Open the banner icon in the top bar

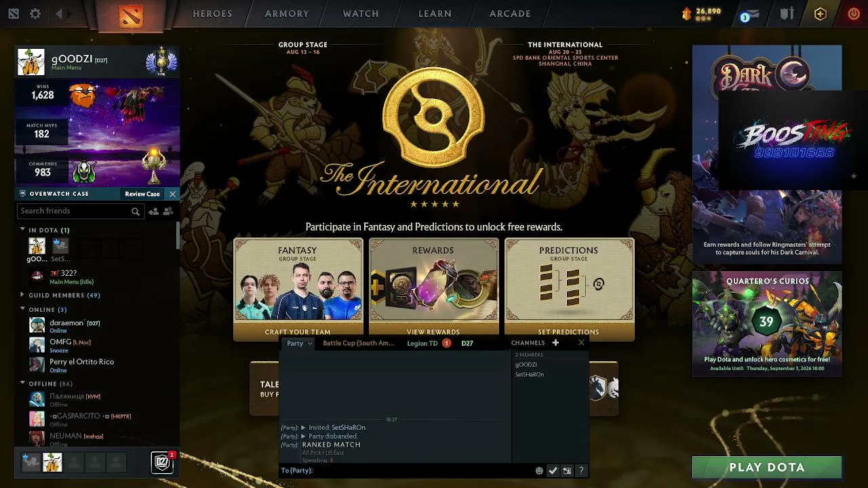[787, 14]
